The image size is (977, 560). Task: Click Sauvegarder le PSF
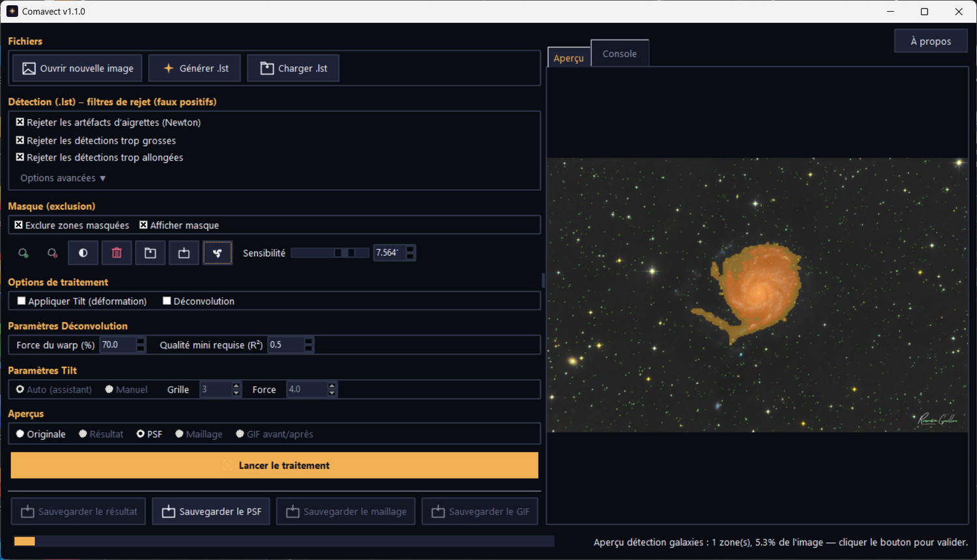[212, 512]
